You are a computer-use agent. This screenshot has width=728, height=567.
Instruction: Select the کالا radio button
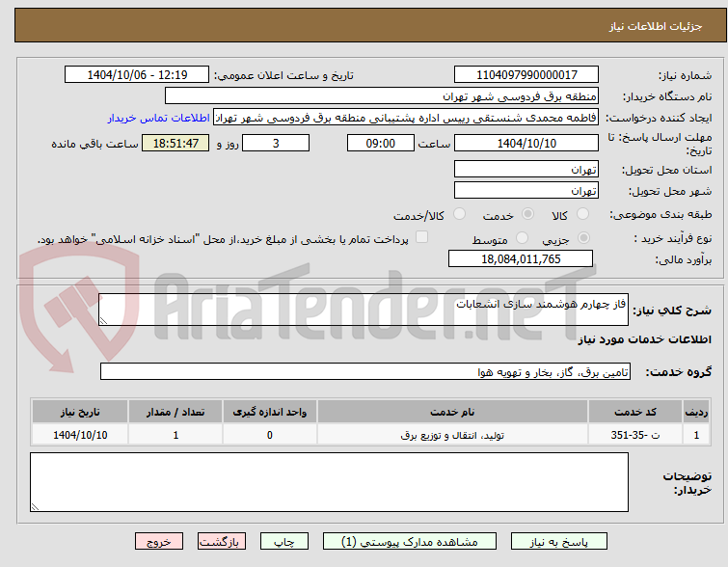582,214
